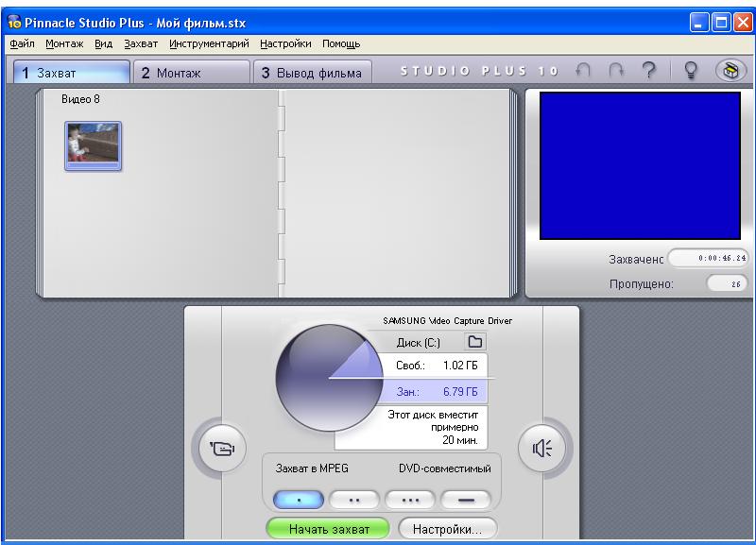Open the Файл menu
Image resolution: width=756 pixels, height=545 pixels.
22,43
